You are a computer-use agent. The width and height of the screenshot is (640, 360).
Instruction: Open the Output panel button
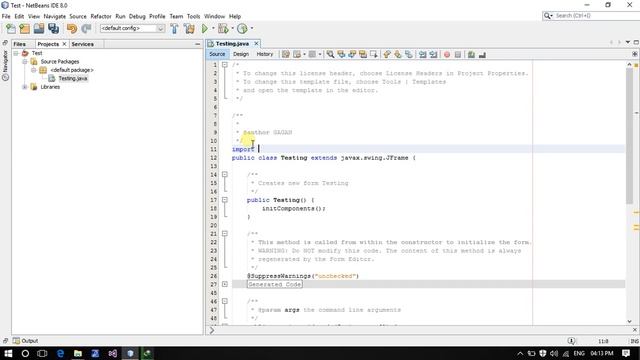click(25, 341)
